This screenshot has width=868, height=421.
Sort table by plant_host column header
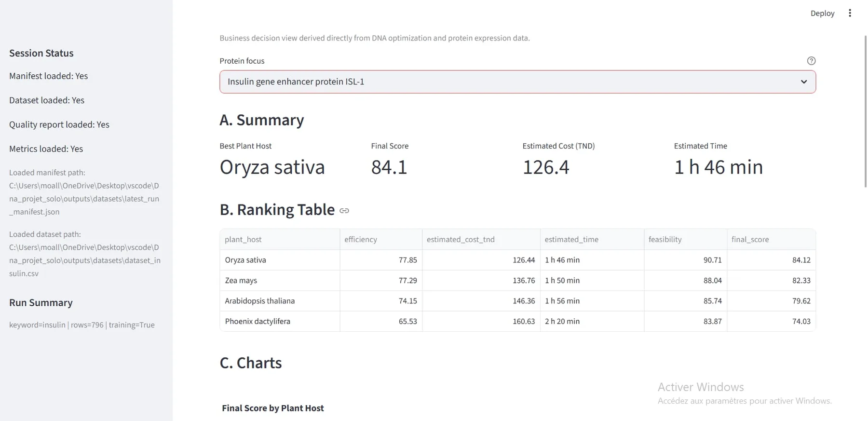(x=280, y=239)
